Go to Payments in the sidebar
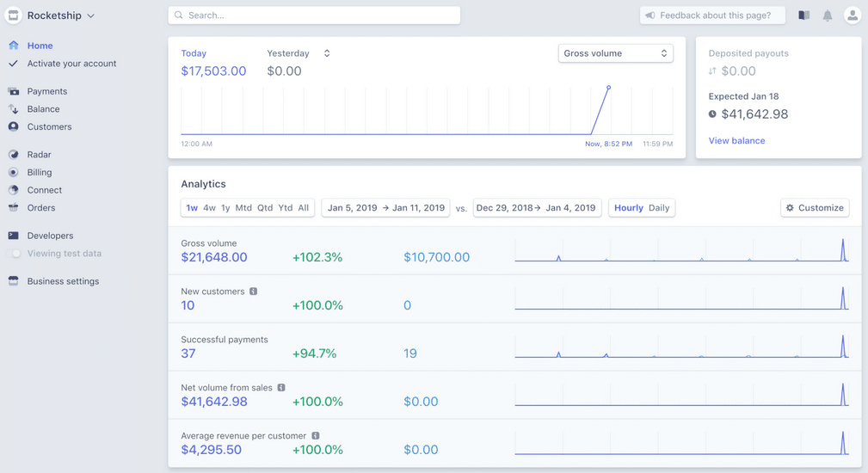 [x=46, y=91]
